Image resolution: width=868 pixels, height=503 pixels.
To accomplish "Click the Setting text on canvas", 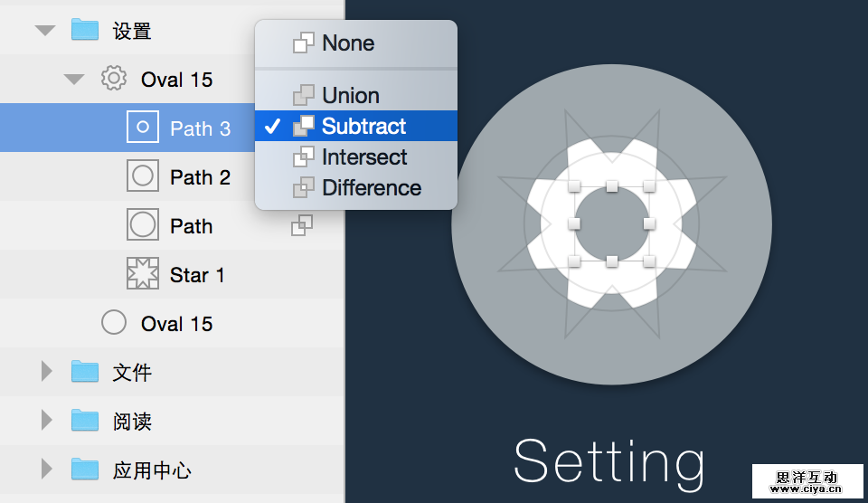I will tap(609, 461).
